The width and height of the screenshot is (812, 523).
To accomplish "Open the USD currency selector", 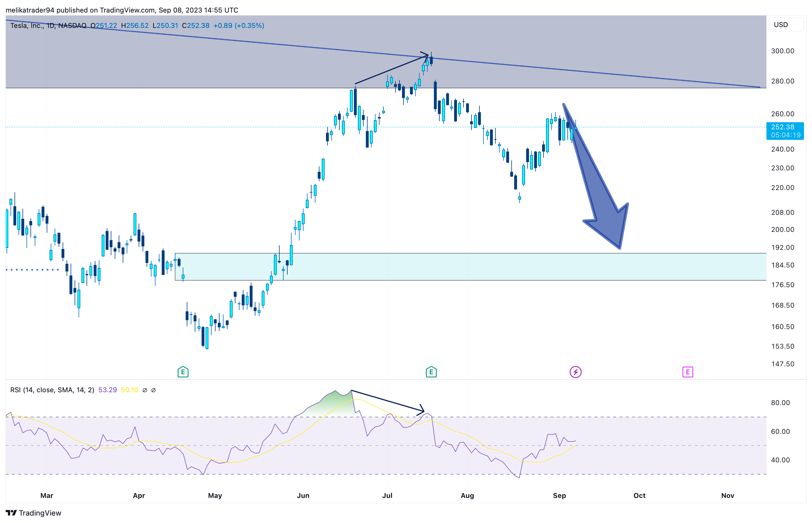I will pyautogui.click(x=786, y=25).
